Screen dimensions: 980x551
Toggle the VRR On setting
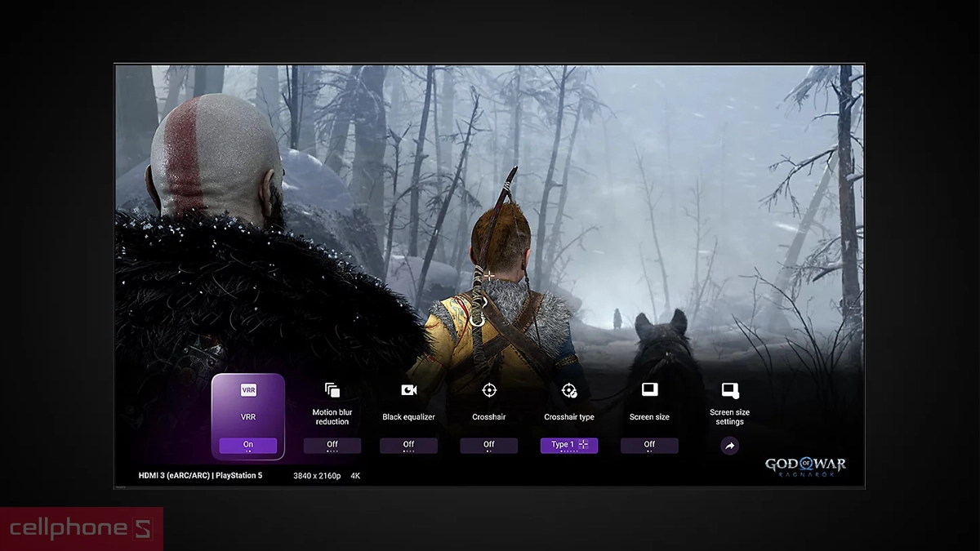248,445
